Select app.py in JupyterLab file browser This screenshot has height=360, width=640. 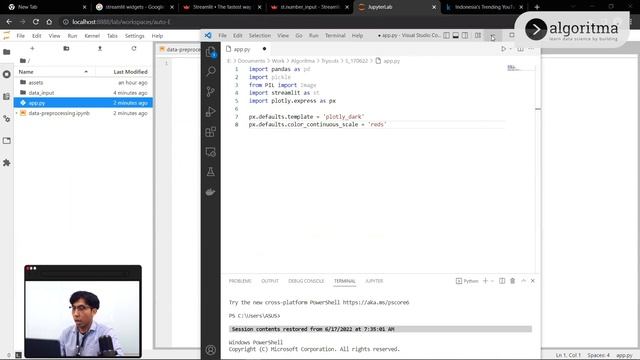click(x=83, y=103)
